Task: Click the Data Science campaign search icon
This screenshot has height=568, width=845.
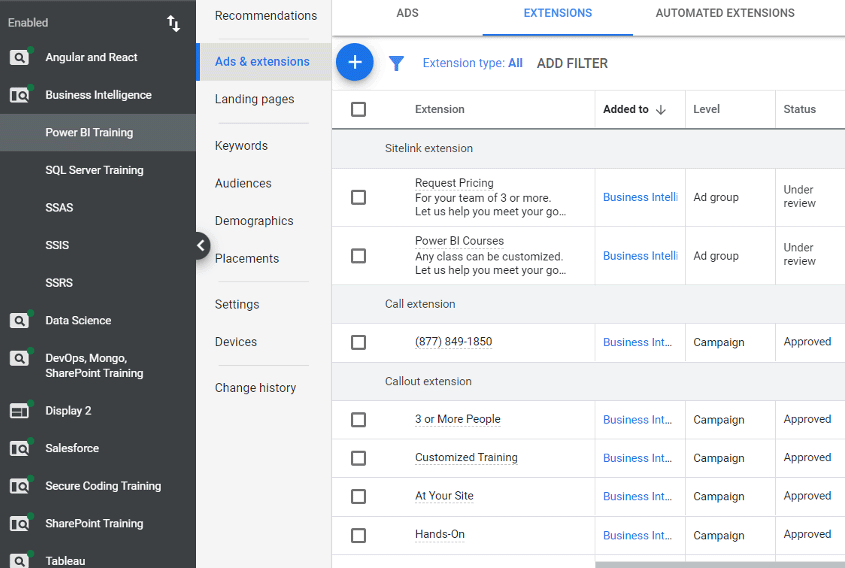Action: pyautogui.click(x=19, y=320)
